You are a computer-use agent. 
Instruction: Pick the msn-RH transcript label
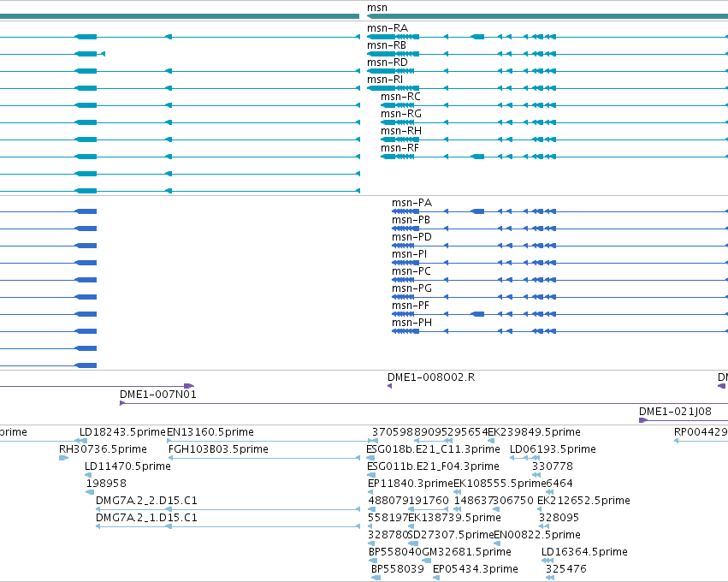click(x=401, y=132)
